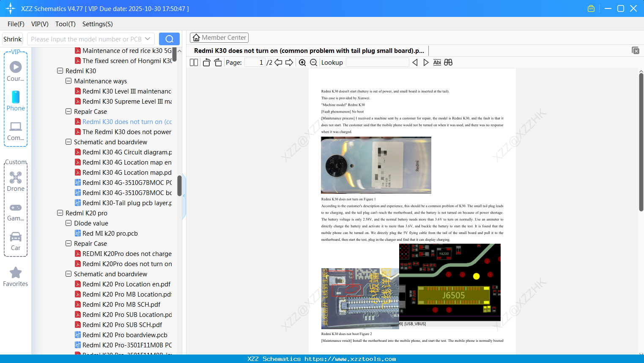Viewport: 644px width, 363px height.
Task: Click the document vertical scrollbar thumb
Action: pos(641,142)
